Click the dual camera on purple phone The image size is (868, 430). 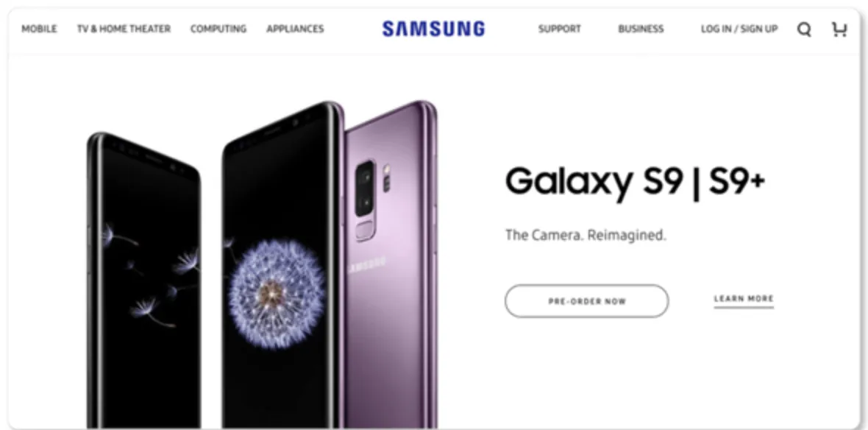pos(366,189)
